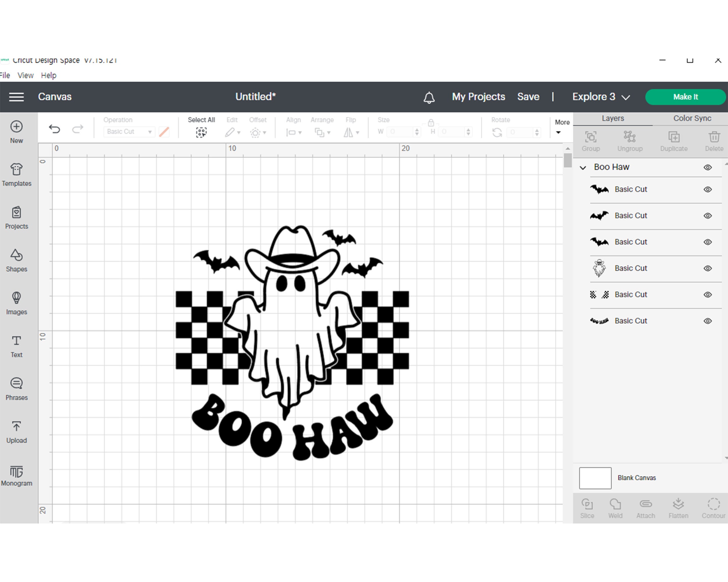The width and height of the screenshot is (728, 582).
Task: Click the Undo arrow
Action: pyautogui.click(x=54, y=128)
